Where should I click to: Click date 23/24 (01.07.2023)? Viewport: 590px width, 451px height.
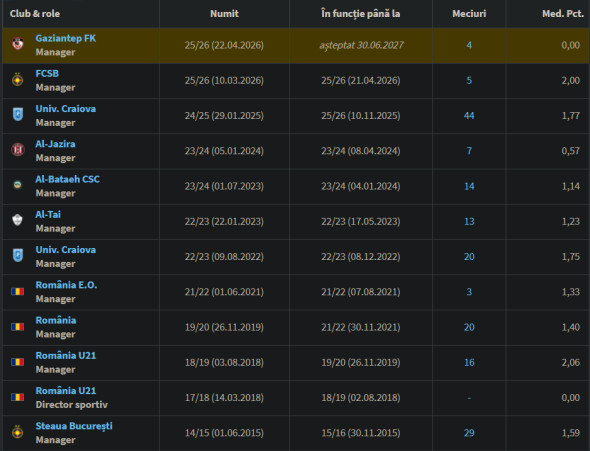coord(224,186)
